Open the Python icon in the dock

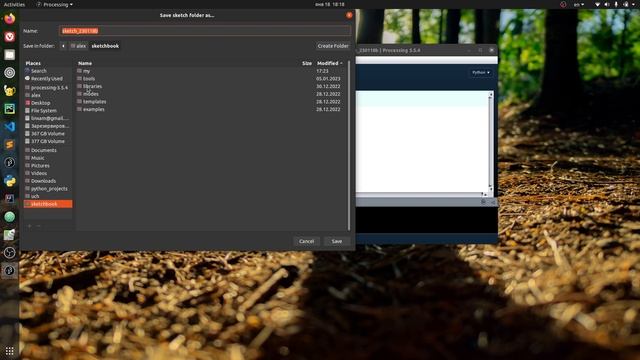point(9,180)
